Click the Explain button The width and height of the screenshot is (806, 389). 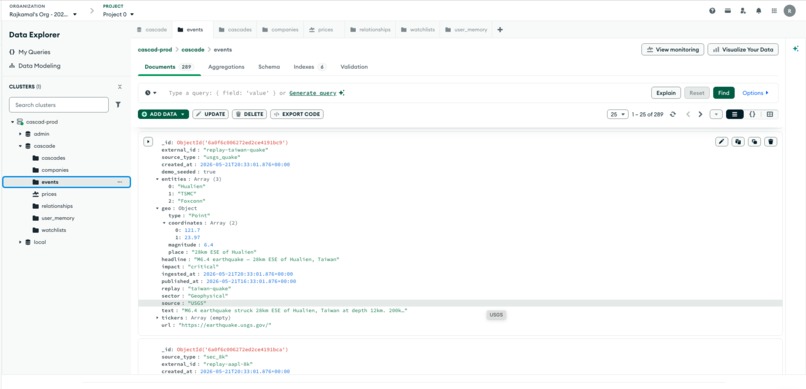(x=666, y=93)
